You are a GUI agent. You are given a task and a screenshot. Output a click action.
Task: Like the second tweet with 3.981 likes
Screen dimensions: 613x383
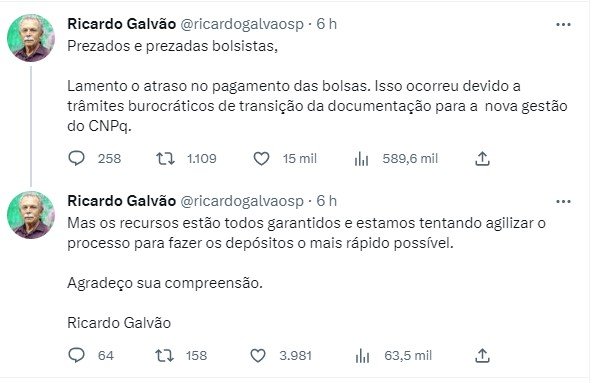258,355
